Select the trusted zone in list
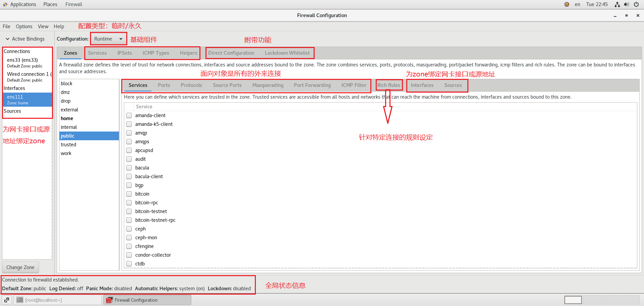Image resolution: width=644 pixels, height=306 pixels. coord(68,145)
